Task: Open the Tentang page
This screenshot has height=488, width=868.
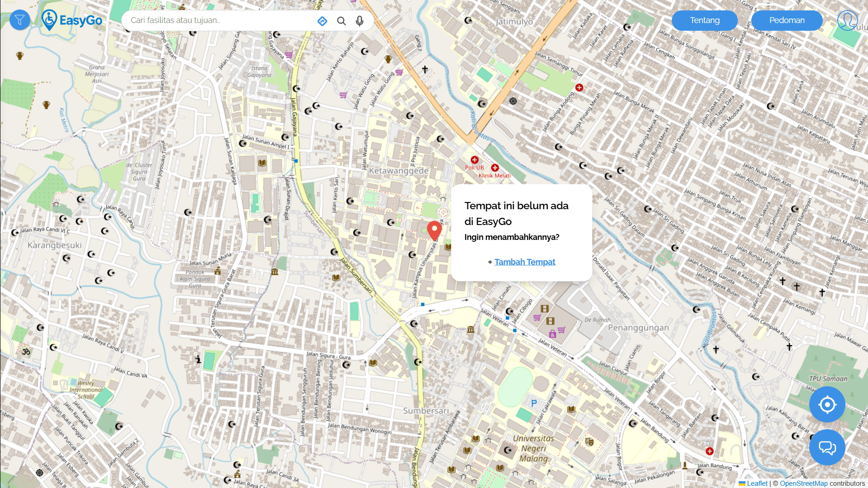Action: point(704,20)
